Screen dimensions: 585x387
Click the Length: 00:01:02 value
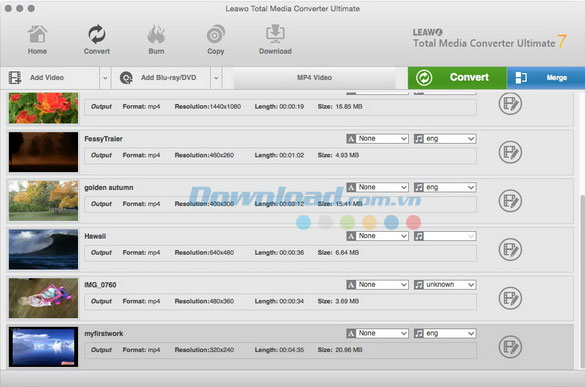(279, 155)
